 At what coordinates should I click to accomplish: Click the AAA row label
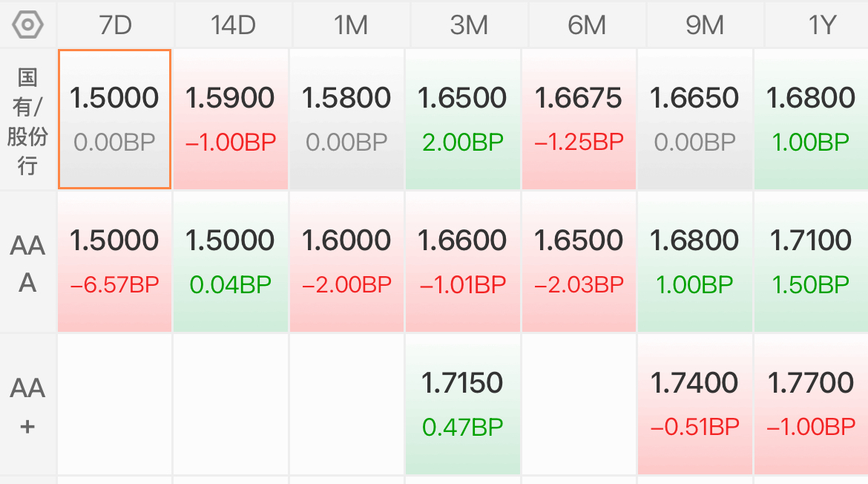click(27, 263)
